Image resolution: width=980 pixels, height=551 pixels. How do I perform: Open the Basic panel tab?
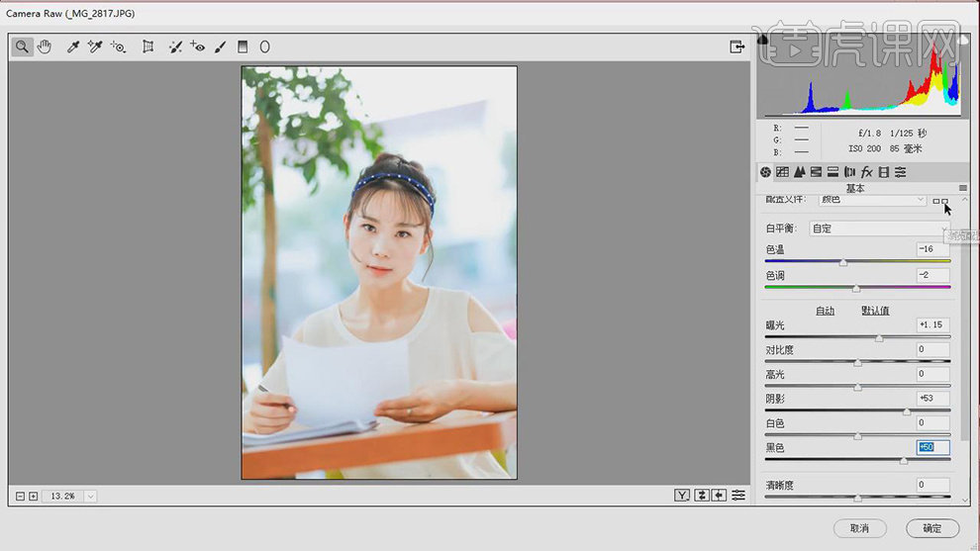coord(765,172)
